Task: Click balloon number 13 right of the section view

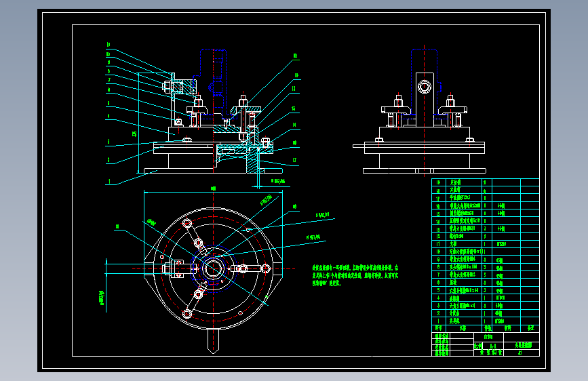Action: tap(294, 89)
